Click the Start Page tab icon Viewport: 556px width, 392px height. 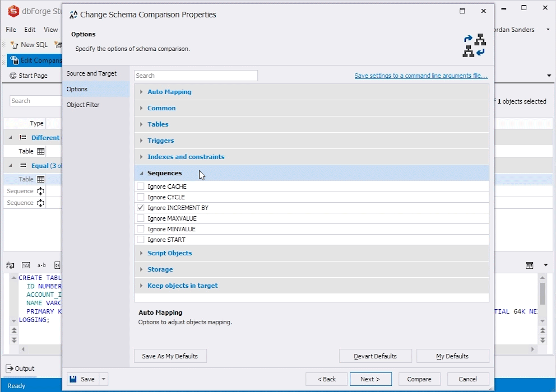[x=13, y=76]
